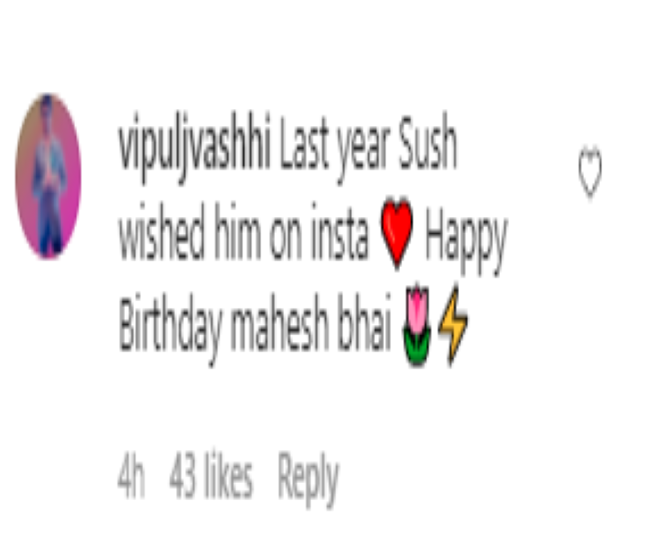The height and width of the screenshot is (540, 650).
Task: Click the words 'wished him'
Action: point(191,232)
